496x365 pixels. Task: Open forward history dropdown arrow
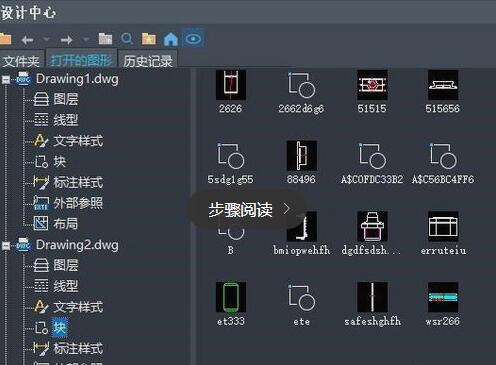(x=86, y=39)
